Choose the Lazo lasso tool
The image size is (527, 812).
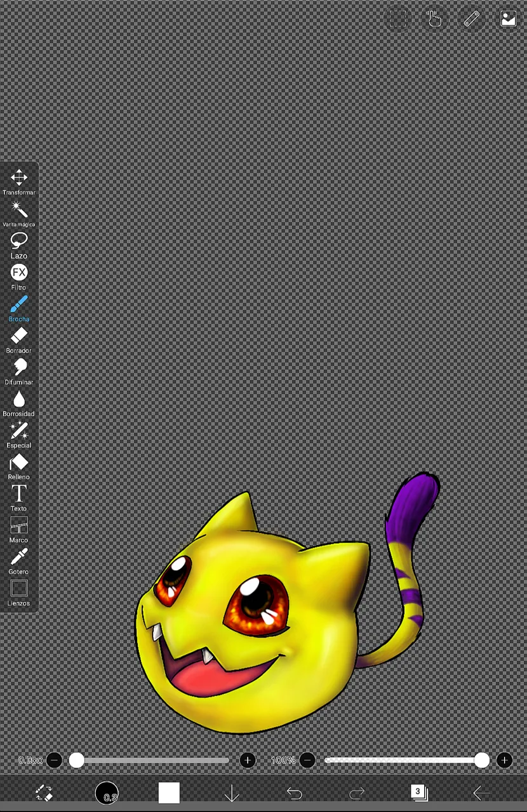(x=19, y=246)
